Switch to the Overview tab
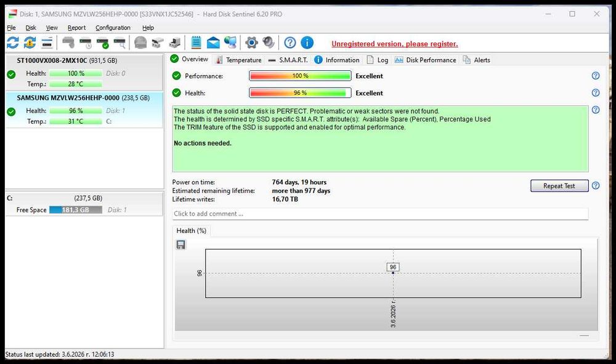 pos(189,59)
